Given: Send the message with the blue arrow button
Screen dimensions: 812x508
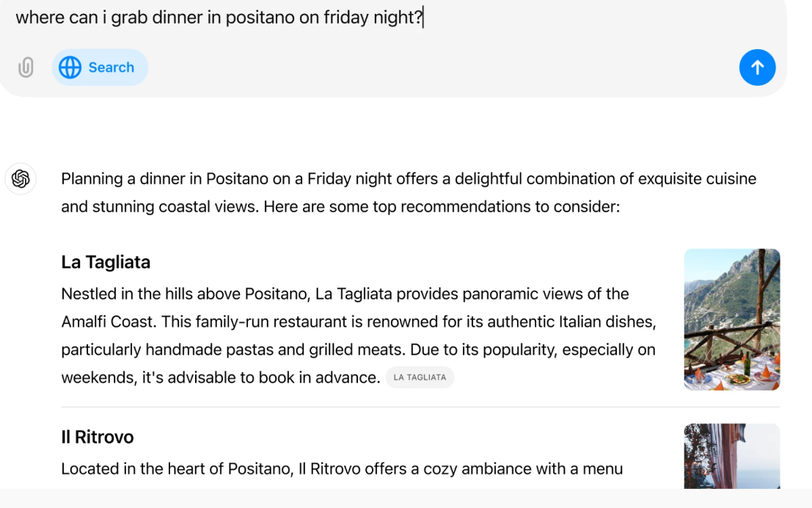Looking at the screenshot, I should pyautogui.click(x=757, y=68).
